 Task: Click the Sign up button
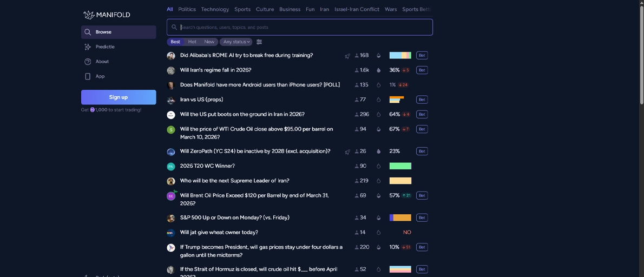pos(119,97)
